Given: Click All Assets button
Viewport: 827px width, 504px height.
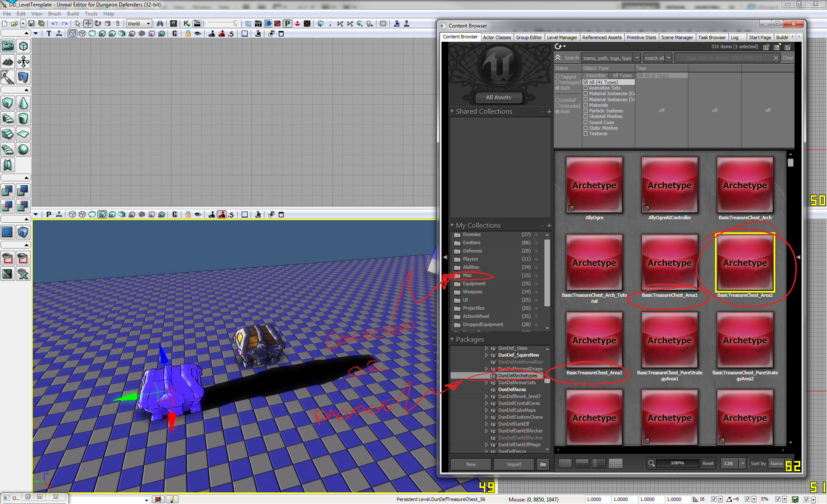Looking at the screenshot, I should click(499, 97).
